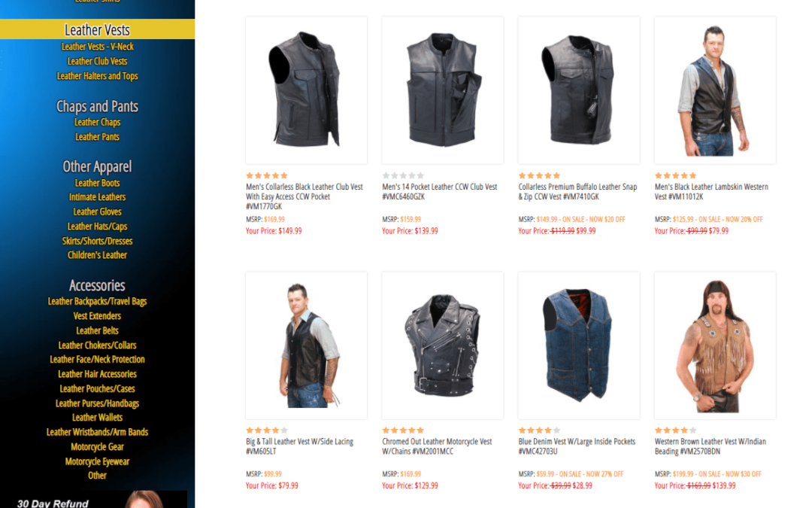Select the Blue Denim Vest product image

coord(578,345)
